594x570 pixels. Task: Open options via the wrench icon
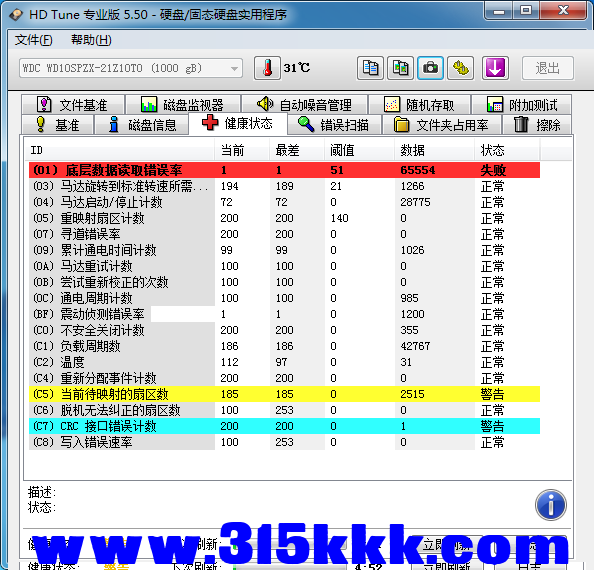(x=461, y=68)
